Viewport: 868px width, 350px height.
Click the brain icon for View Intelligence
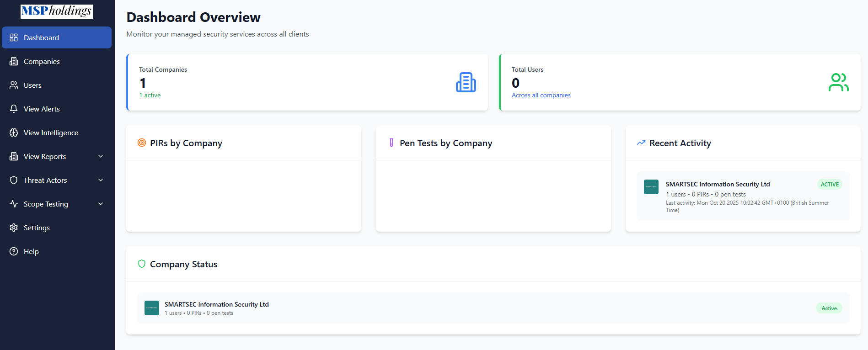click(14, 133)
